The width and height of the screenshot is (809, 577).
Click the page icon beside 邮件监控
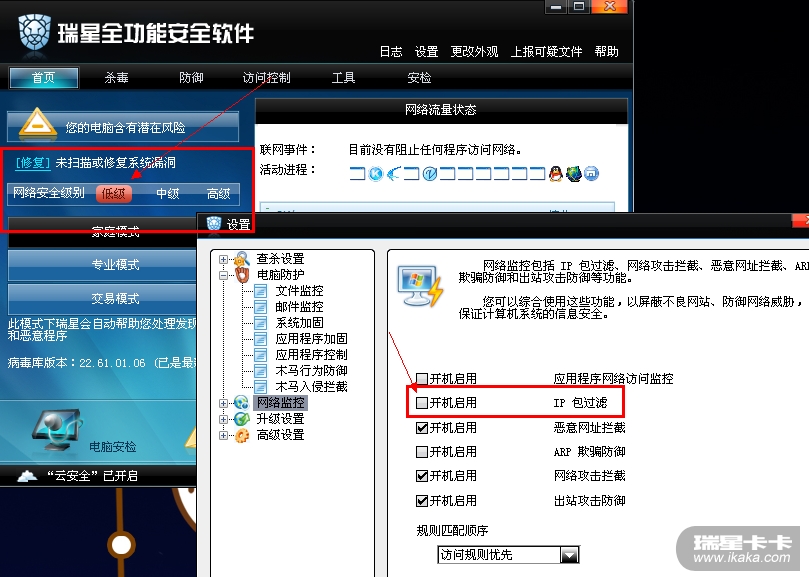[261, 307]
